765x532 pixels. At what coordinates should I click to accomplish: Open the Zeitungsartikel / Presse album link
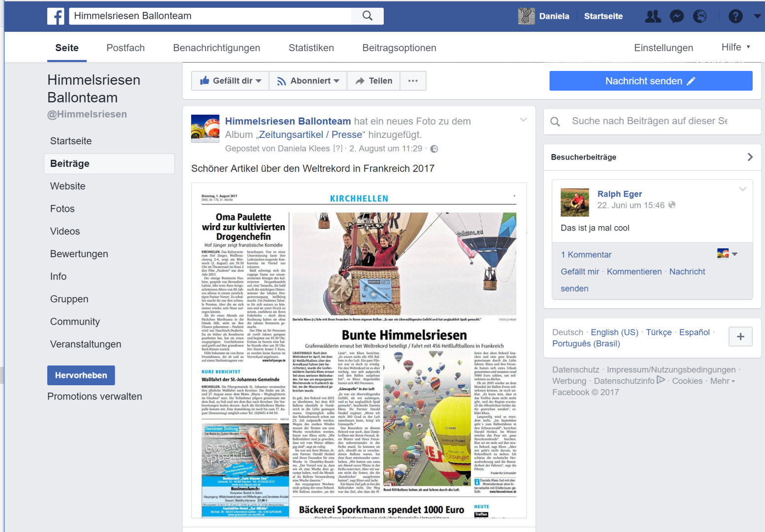310,134
